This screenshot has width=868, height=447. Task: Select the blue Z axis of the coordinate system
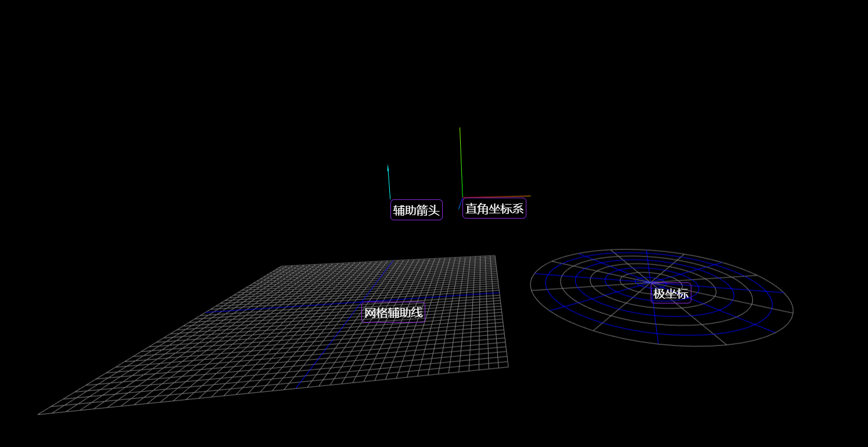460,205
